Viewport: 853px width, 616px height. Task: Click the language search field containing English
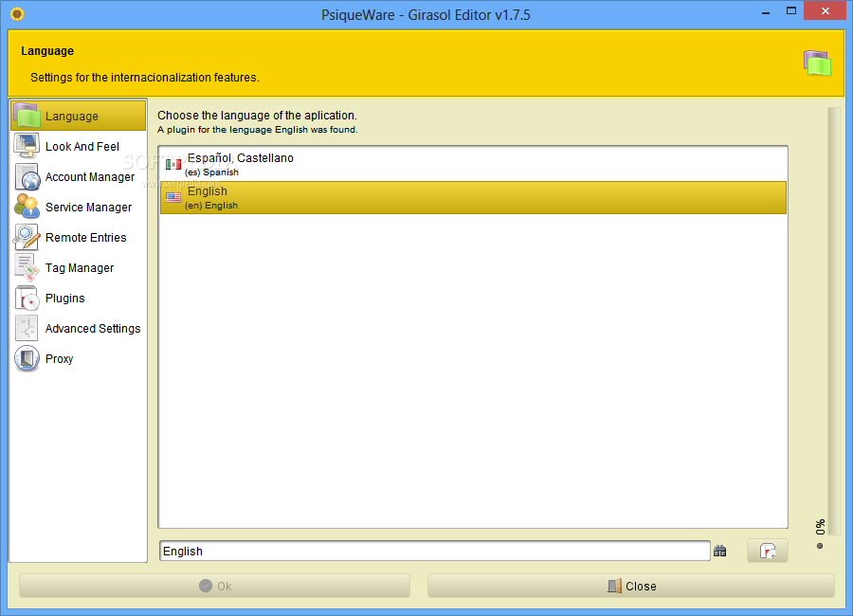435,552
